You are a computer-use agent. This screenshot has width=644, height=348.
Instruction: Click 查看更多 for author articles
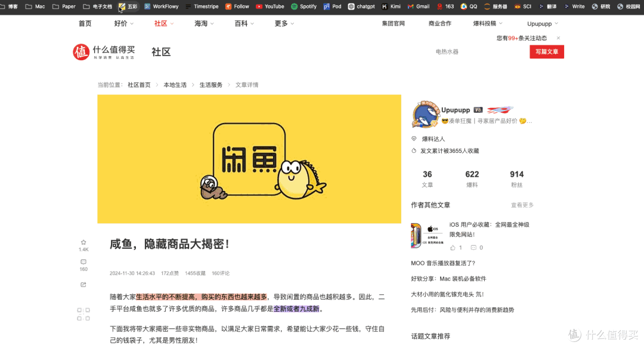pos(522,205)
